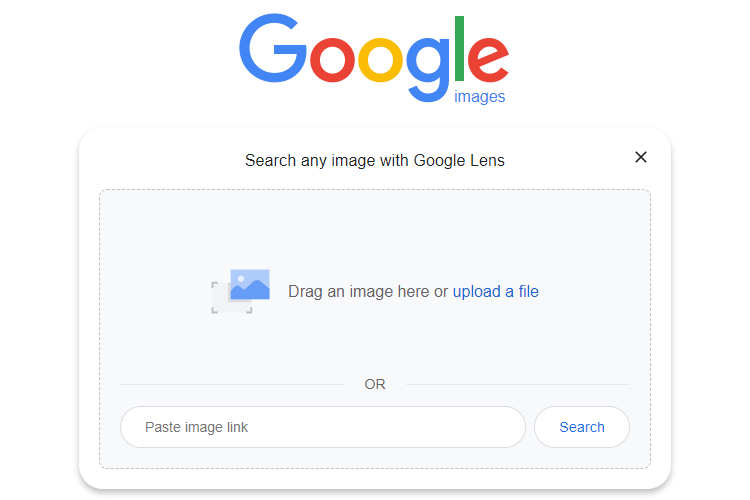The height and width of the screenshot is (500, 750).
Task: Click empty area inside the dashed drop zone
Action: 375,230
